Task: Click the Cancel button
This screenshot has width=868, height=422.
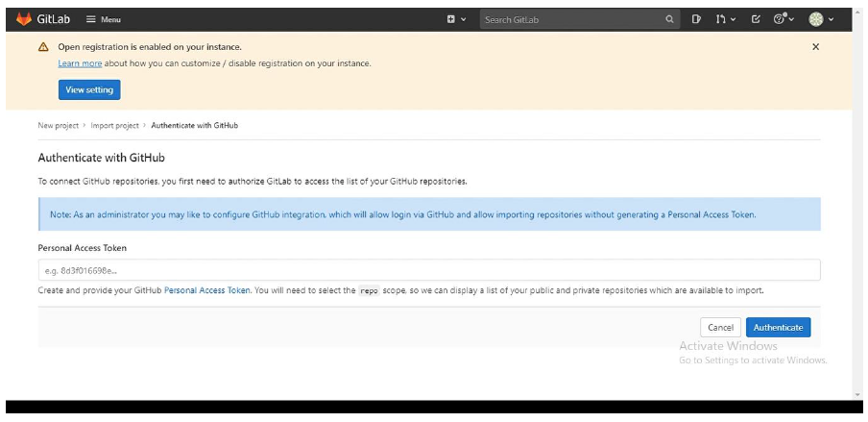Action: click(720, 327)
